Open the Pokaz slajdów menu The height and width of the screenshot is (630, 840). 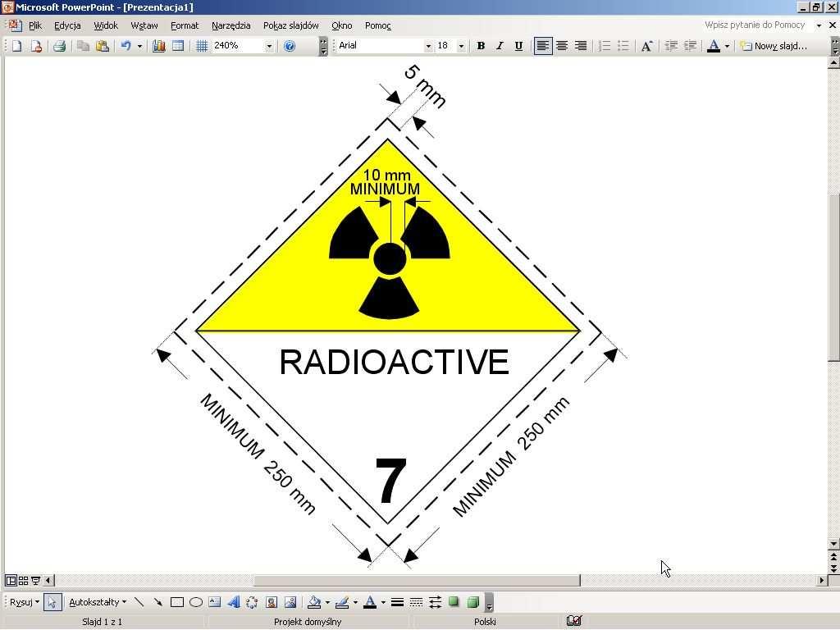tap(291, 25)
